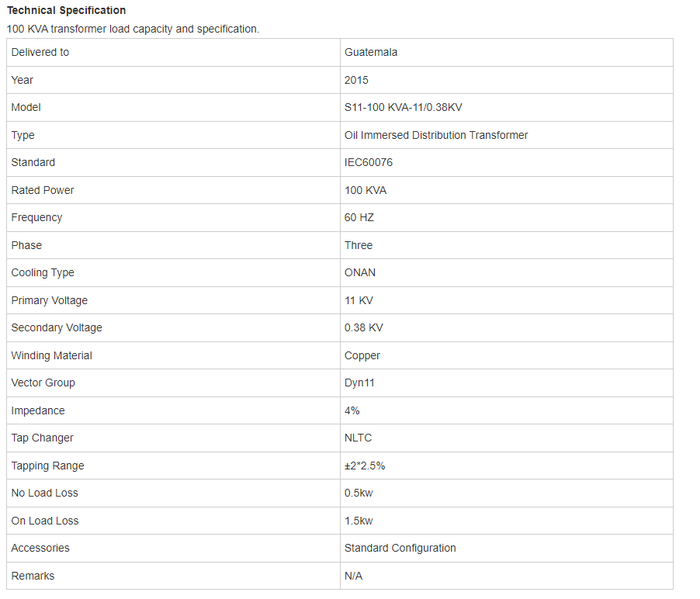
Task: Select the Phase value Three
Action: [358, 245]
